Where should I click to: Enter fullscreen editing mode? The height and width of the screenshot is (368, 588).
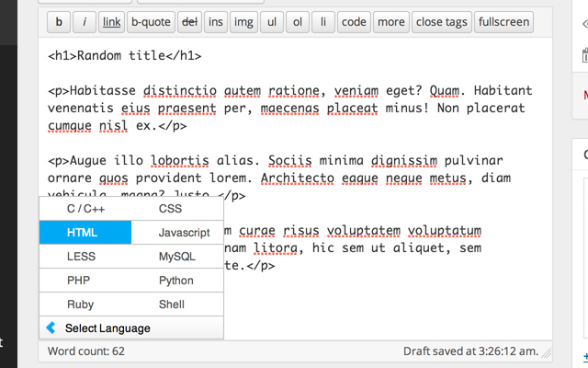click(x=503, y=21)
